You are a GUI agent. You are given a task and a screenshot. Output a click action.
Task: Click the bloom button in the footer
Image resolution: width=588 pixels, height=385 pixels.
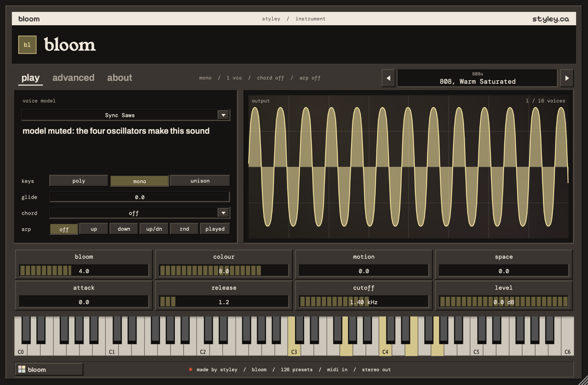pos(49,369)
